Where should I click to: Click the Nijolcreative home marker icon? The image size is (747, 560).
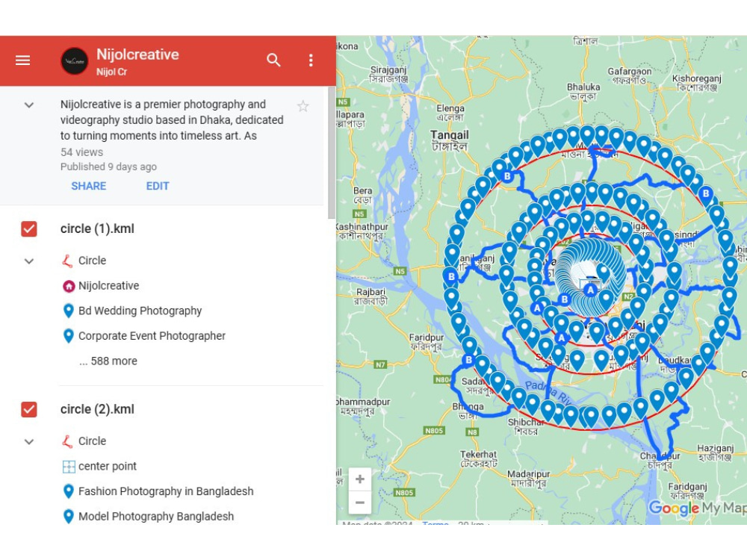(x=69, y=286)
